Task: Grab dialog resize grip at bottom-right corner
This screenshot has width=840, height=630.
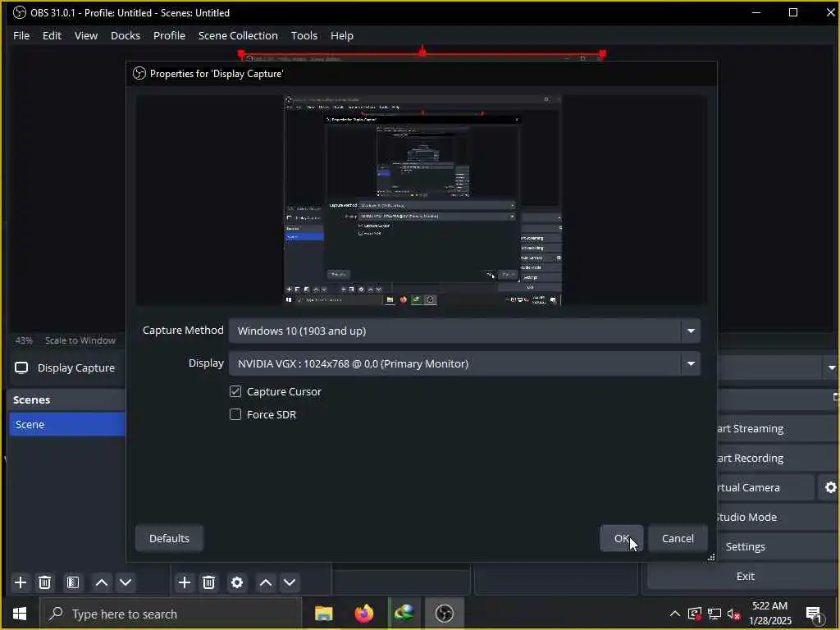Action: 711,557
